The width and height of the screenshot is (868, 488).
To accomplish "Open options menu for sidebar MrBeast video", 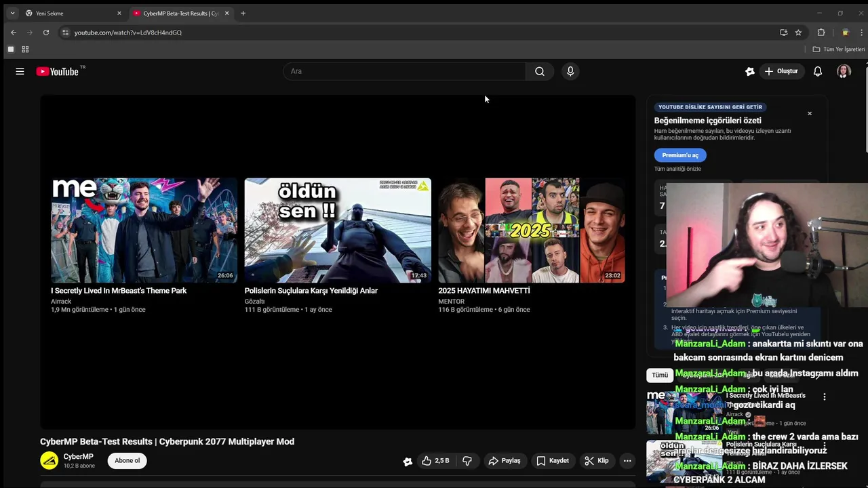I will coord(825,397).
